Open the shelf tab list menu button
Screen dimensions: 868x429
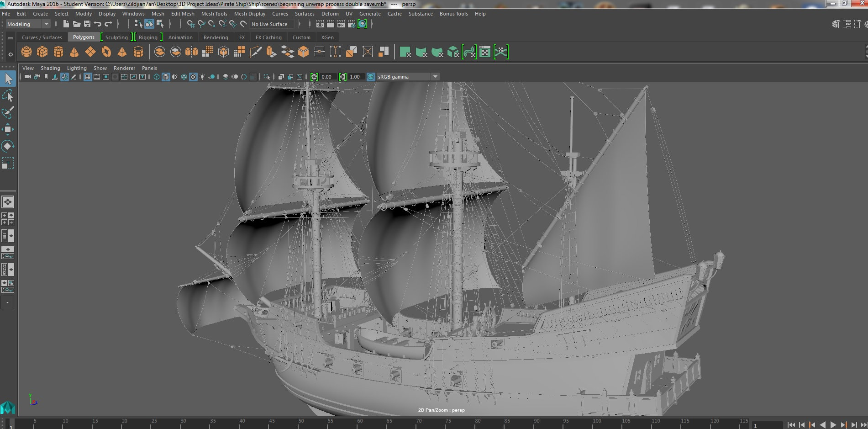11,38
